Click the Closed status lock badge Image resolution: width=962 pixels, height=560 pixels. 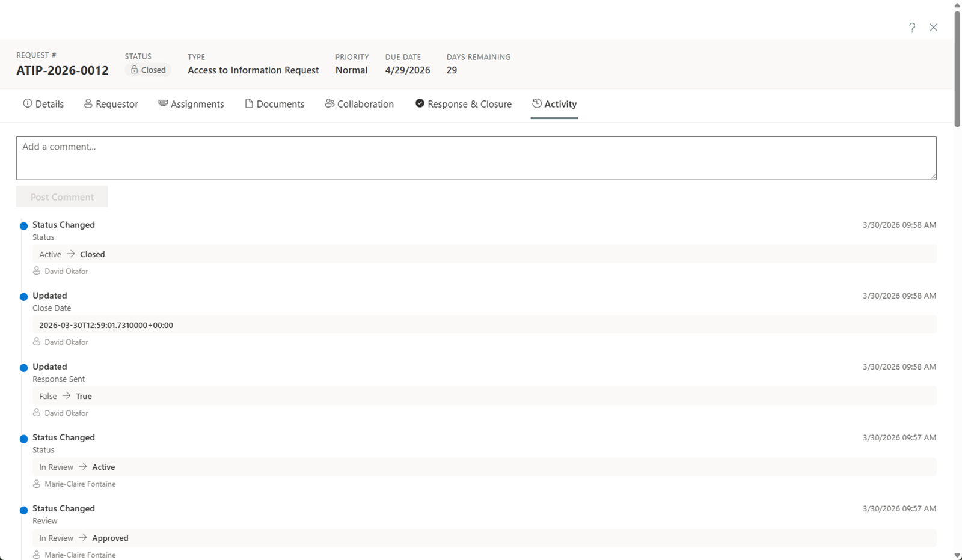click(x=149, y=70)
